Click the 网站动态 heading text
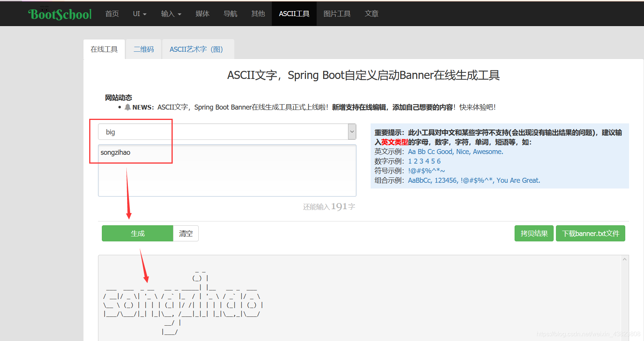This screenshot has width=644, height=341. coord(119,98)
